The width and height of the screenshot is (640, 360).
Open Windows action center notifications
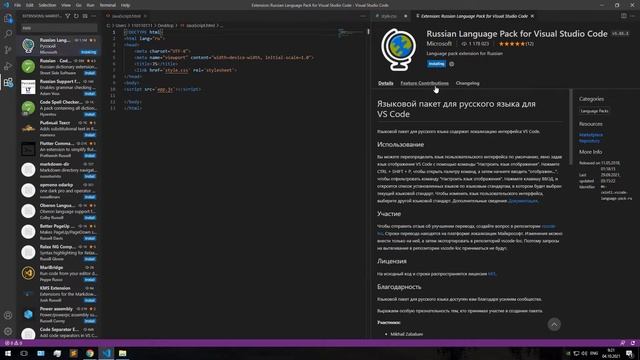tap(630, 353)
